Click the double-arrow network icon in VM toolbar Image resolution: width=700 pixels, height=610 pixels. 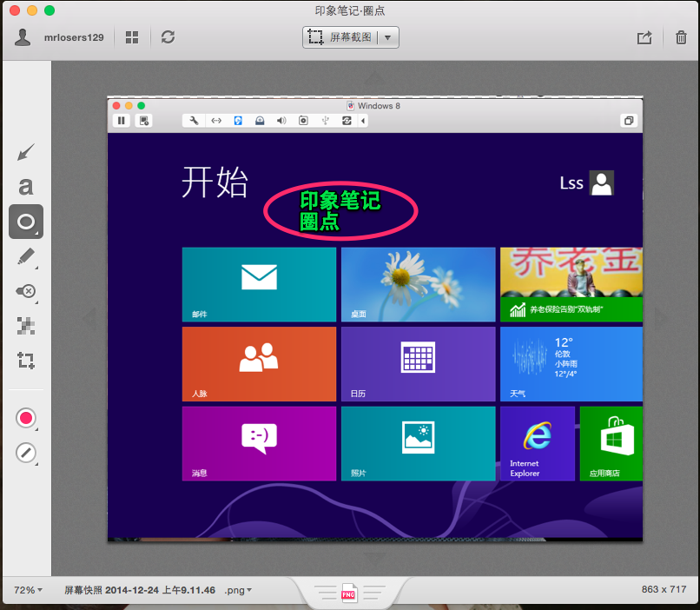pos(216,121)
